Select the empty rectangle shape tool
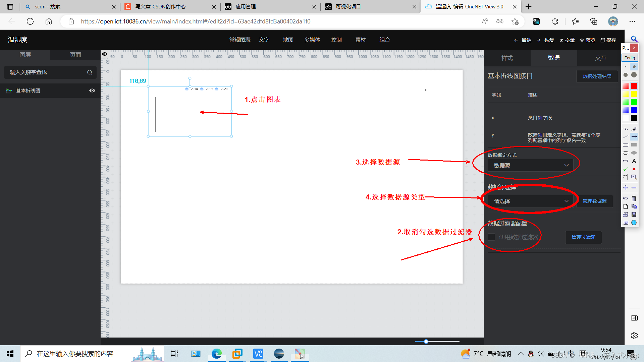644x362 pixels. pos(626,145)
